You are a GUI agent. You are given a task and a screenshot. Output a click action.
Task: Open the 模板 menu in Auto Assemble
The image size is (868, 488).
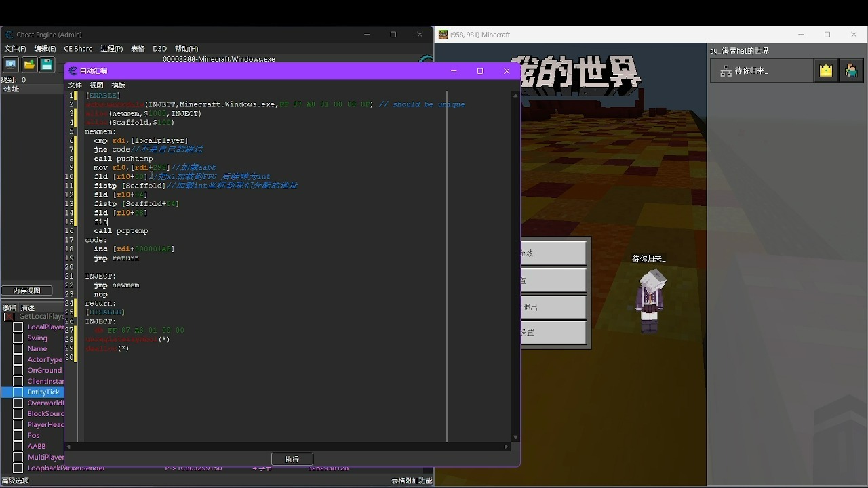coord(119,85)
